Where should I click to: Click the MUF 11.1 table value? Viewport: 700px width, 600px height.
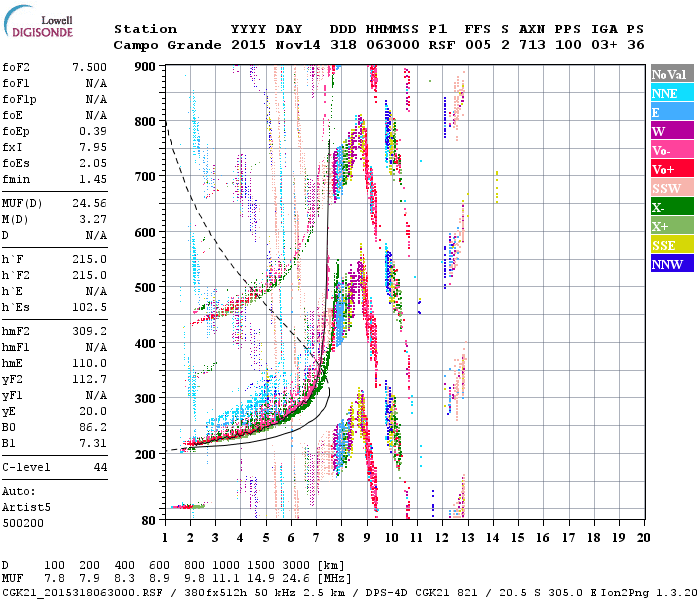pos(225,579)
